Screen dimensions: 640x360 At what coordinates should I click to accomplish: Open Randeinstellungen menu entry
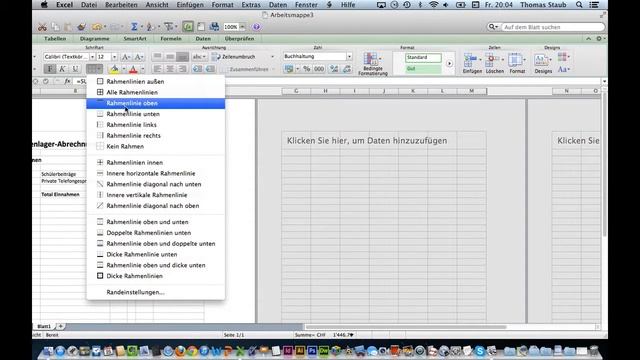(x=156, y=292)
